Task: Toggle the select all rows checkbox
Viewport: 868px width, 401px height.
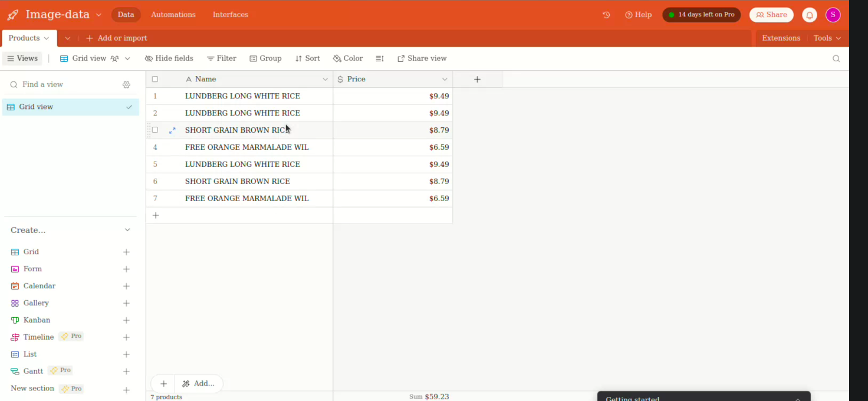Action: pyautogui.click(x=155, y=79)
